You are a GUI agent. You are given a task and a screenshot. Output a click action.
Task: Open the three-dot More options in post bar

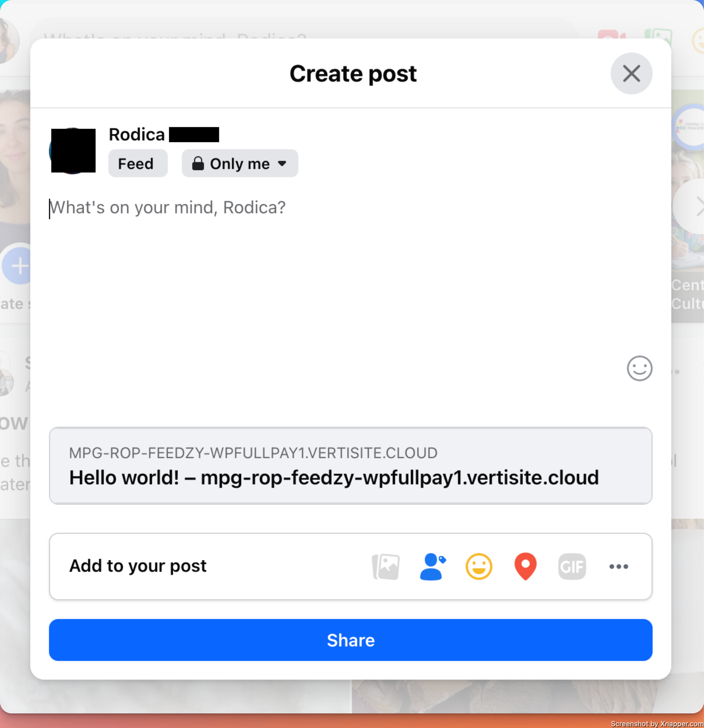[619, 566]
